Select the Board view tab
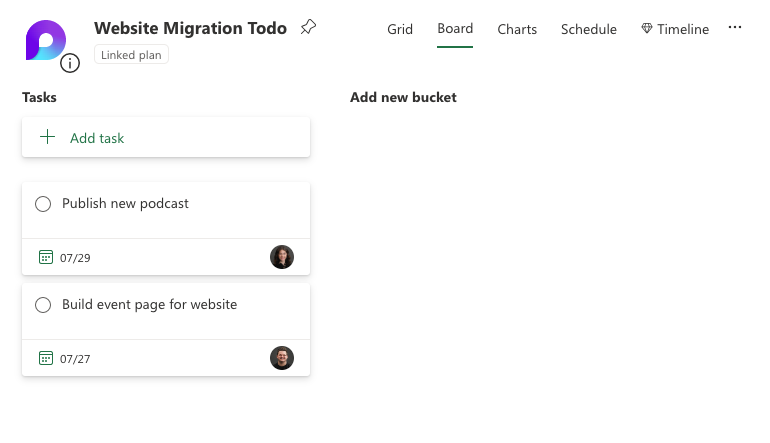The image size is (770, 443). click(455, 28)
